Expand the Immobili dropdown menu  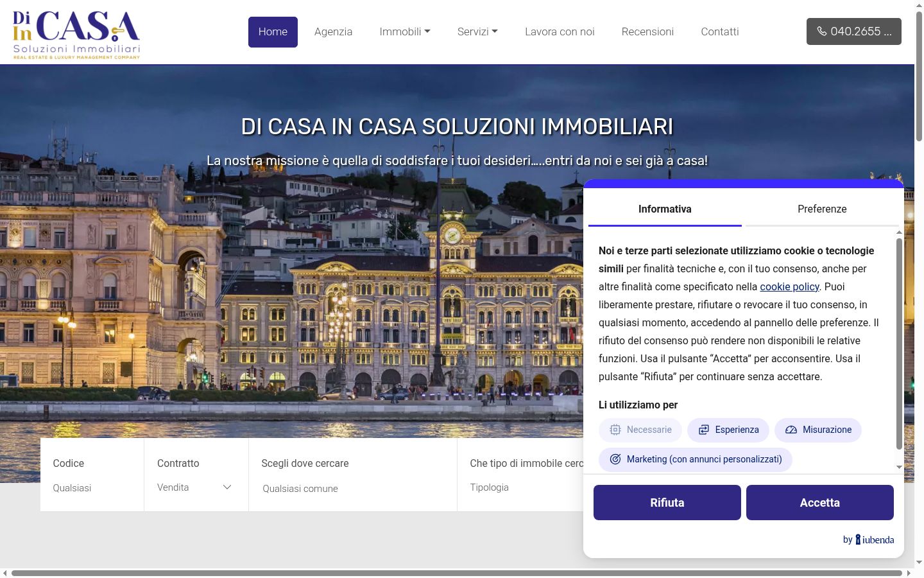pyautogui.click(x=405, y=32)
